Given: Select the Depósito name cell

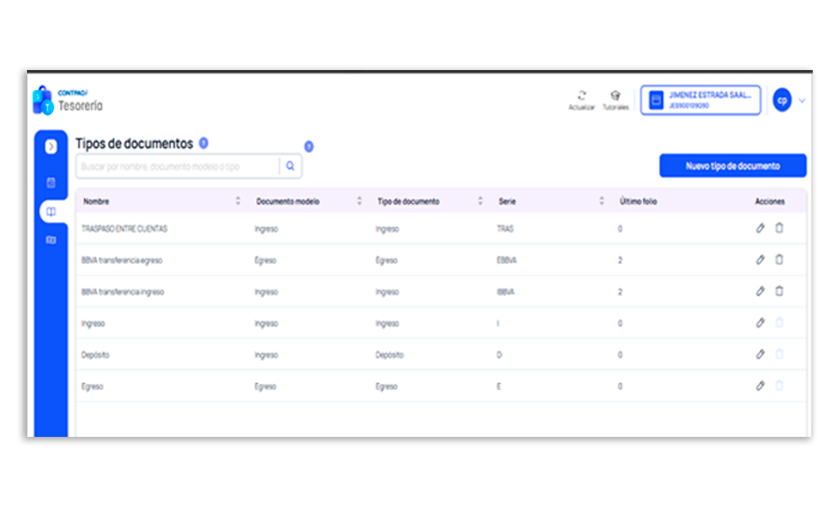Looking at the screenshot, I should 96,355.
